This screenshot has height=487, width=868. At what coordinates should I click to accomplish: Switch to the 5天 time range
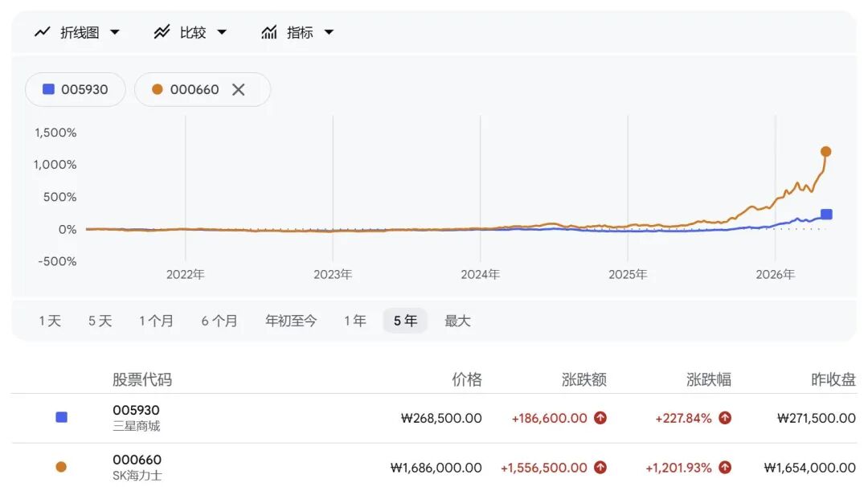pos(100,321)
